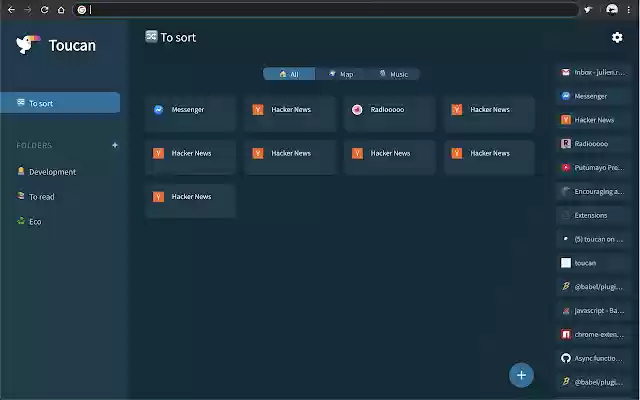Select Encouraging a... in open tabs list
Image resolution: width=640 pixels, height=400 pixels.
coord(593,191)
